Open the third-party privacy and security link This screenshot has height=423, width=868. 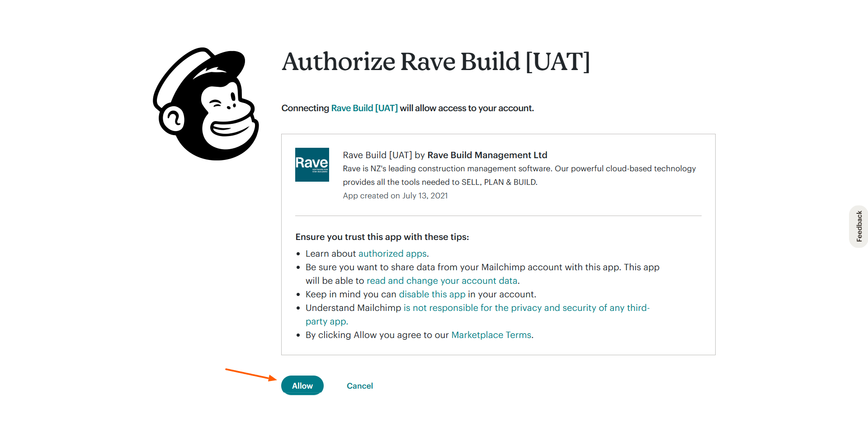coord(477,315)
